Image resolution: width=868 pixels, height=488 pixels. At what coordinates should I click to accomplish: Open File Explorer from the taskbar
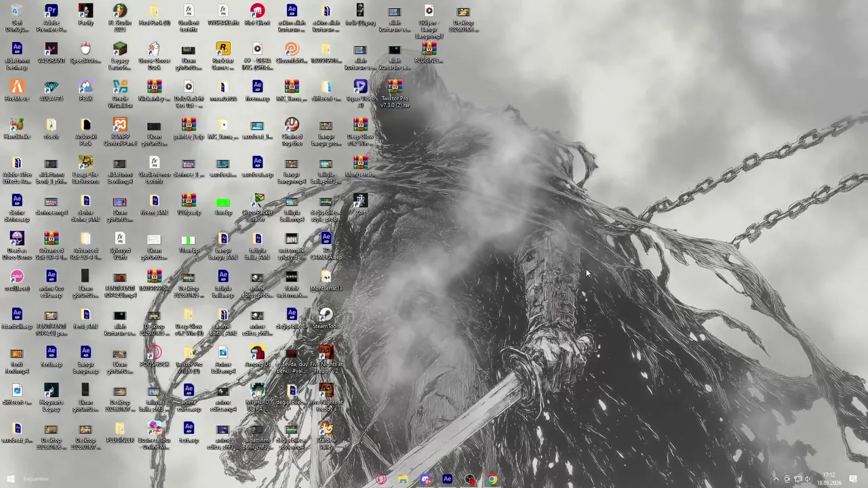click(403, 479)
